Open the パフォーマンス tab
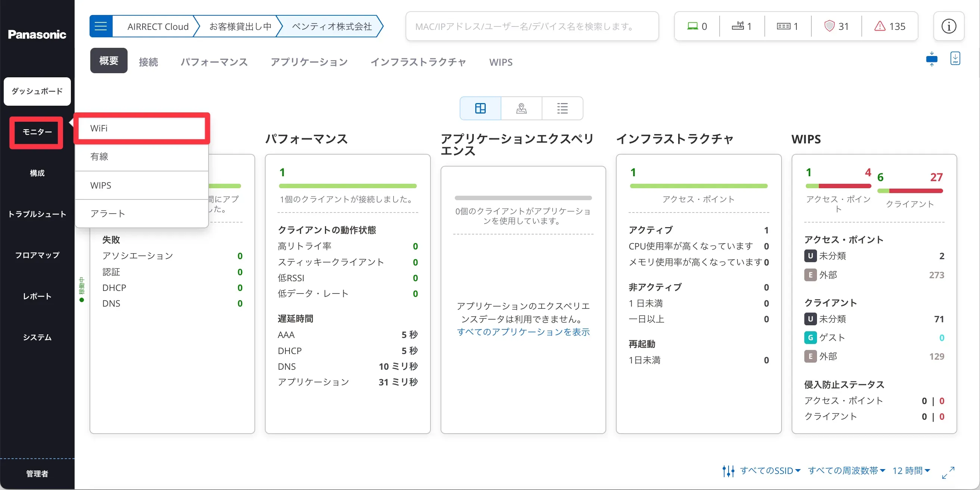Image resolution: width=980 pixels, height=490 pixels. [x=214, y=62]
